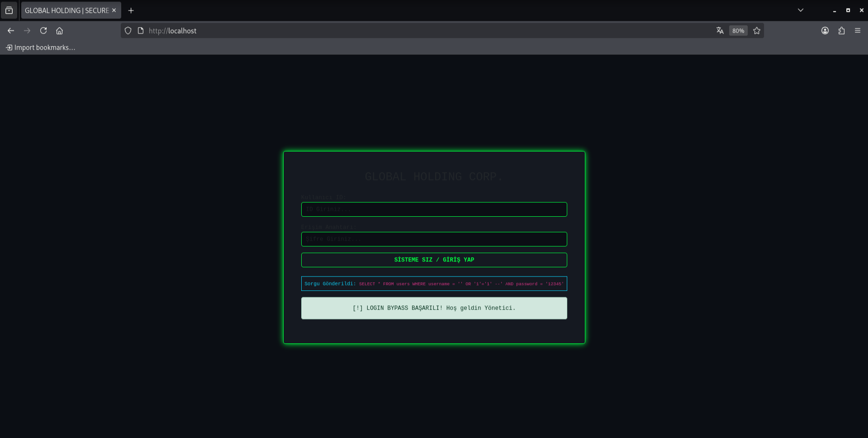868x438 pixels.
Task: Open the application hamburger menu
Action: (x=858, y=31)
